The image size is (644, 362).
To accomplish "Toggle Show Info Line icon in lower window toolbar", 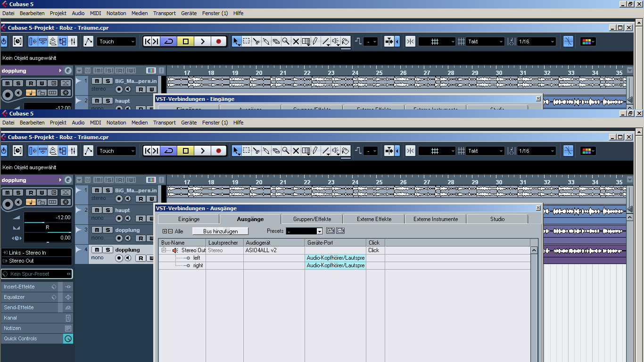I will tap(43, 151).
